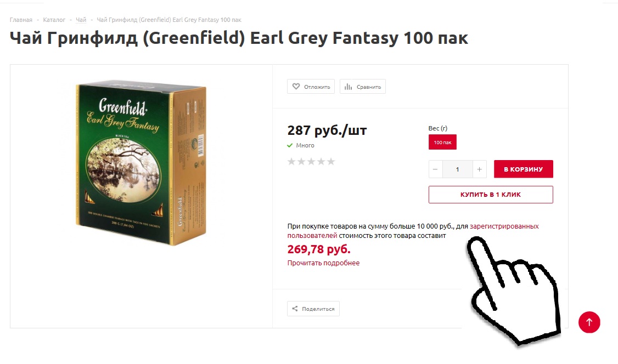Click the heart icon in the Отложить button
The image size is (618, 364).
pos(296,86)
